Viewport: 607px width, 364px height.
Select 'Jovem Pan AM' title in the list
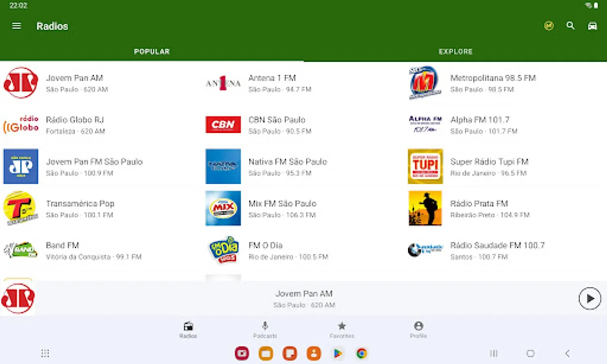[74, 78]
